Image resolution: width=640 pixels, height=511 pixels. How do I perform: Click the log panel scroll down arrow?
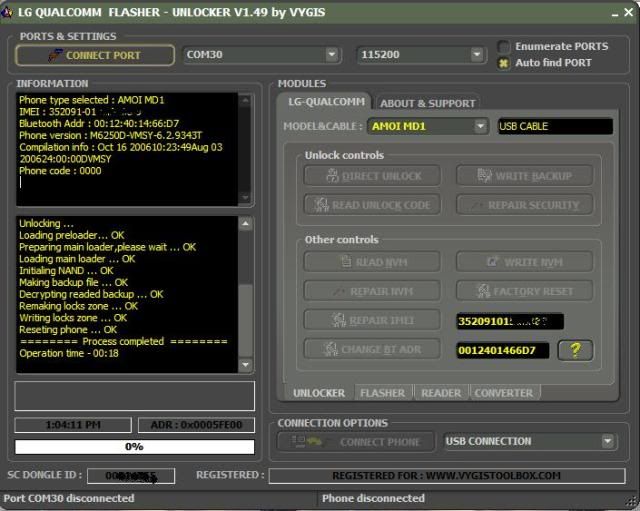coord(245,365)
